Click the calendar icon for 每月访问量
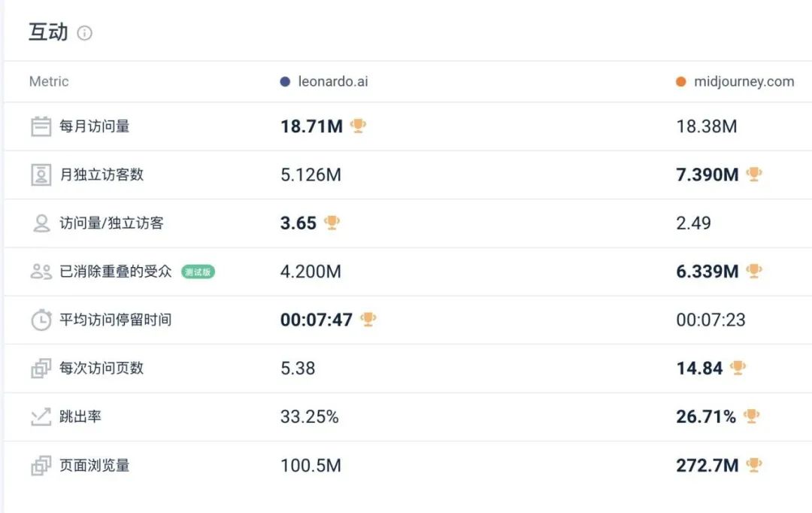This screenshot has height=513, width=812. coord(41,126)
